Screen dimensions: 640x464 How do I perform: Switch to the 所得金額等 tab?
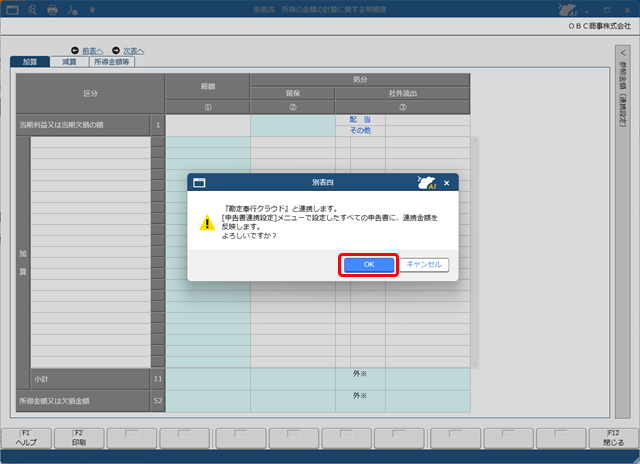click(112, 62)
